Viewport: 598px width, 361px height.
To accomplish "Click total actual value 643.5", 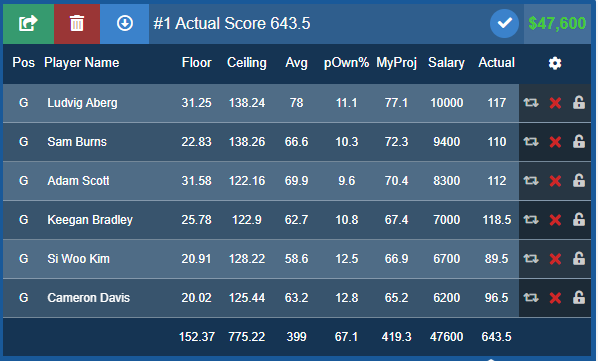I will [497, 337].
